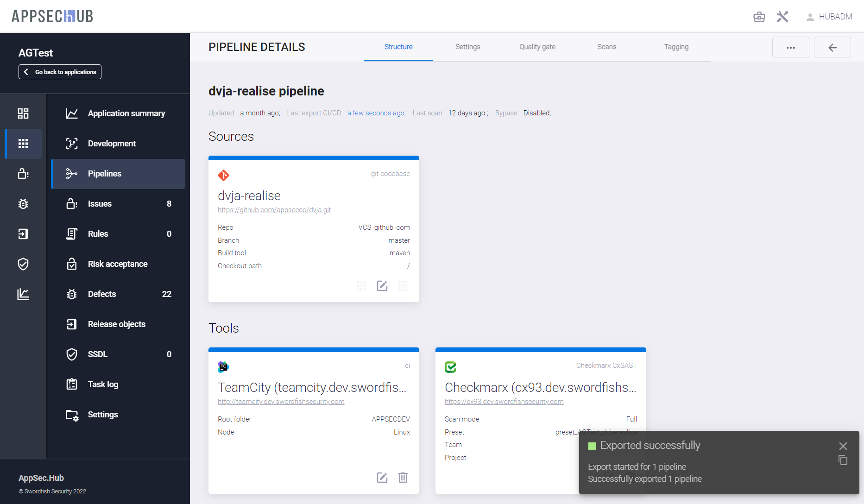
Task: Open the github dvja.git repository link
Action: tap(274, 210)
